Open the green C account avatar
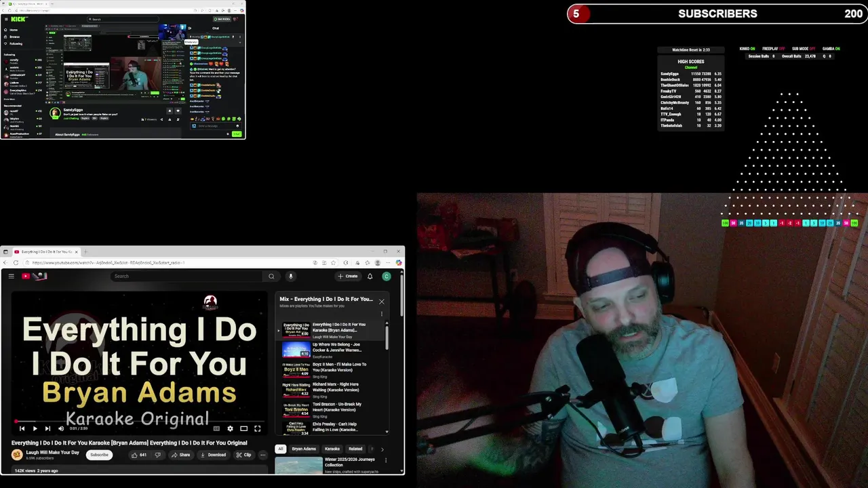The height and width of the screenshot is (488, 868). [x=386, y=276]
